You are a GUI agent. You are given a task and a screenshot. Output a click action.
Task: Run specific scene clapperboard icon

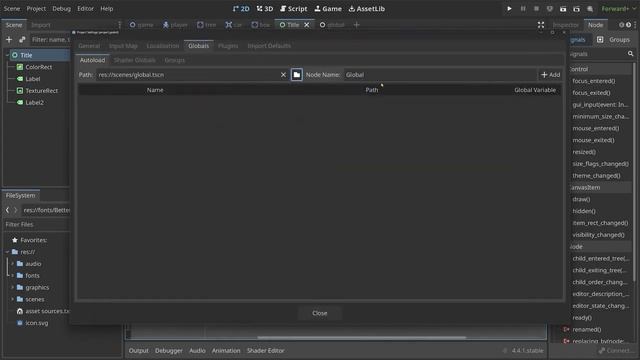click(x=576, y=9)
